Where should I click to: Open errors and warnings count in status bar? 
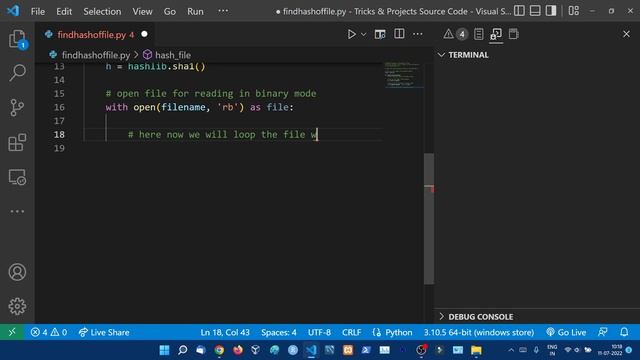49,332
